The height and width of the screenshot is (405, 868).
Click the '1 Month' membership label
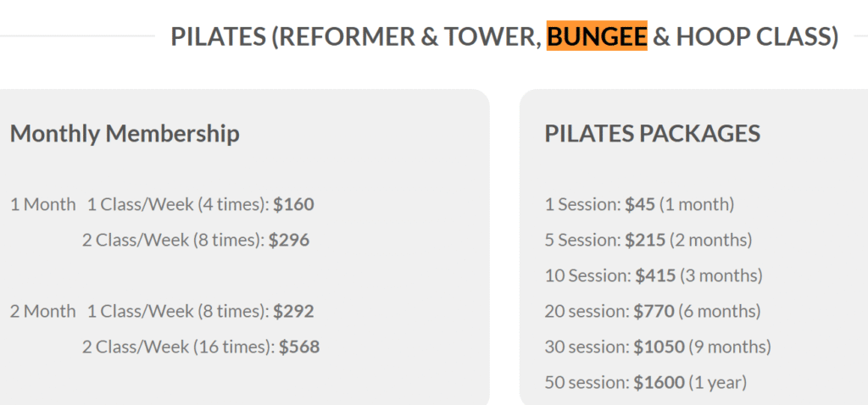(x=42, y=205)
